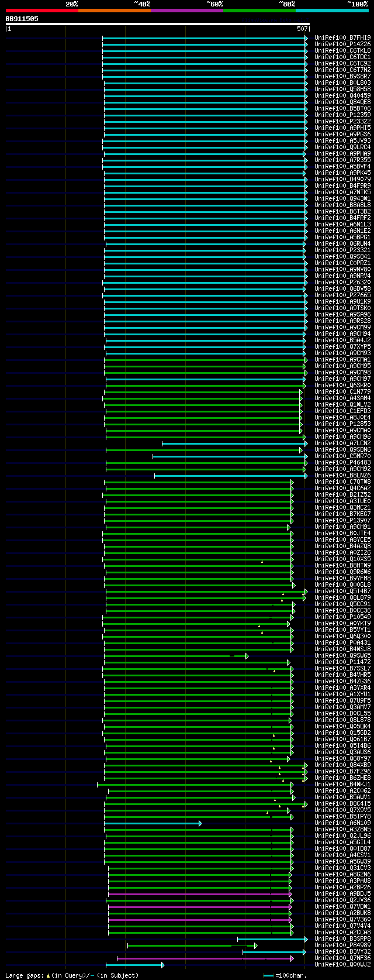The height and width of the screenshot is (980, 374).
Task: Click the UniRef100_B7KEG7 label
Action: tap(342, 514)
